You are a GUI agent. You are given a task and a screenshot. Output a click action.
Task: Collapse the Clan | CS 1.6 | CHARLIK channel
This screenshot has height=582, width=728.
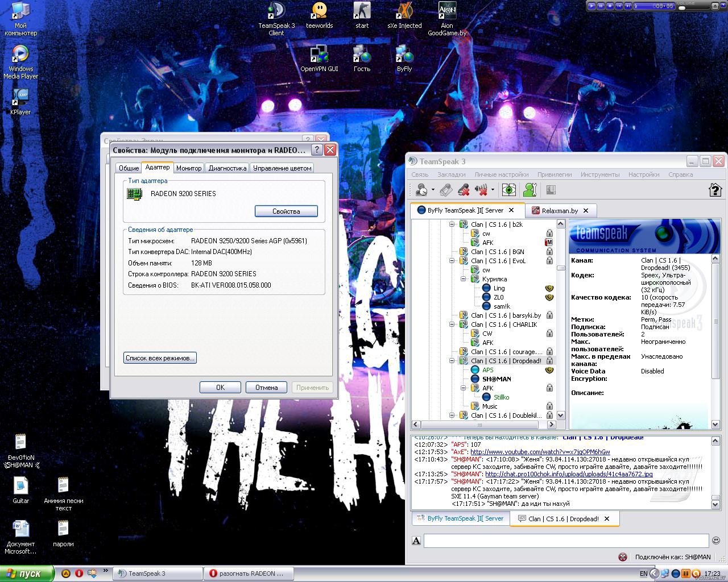[x=452, y=325]
